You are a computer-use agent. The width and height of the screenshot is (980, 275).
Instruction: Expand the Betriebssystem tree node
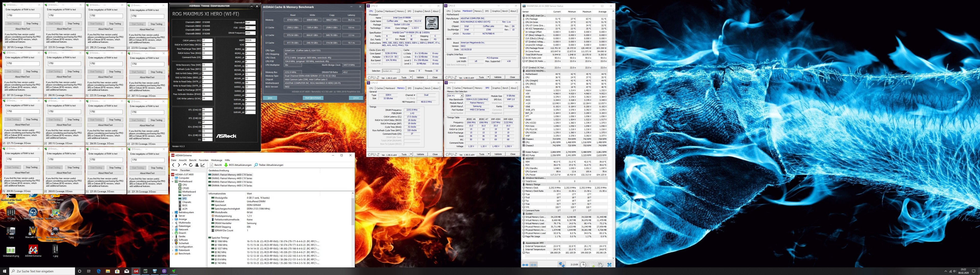(x=173, y=212)
